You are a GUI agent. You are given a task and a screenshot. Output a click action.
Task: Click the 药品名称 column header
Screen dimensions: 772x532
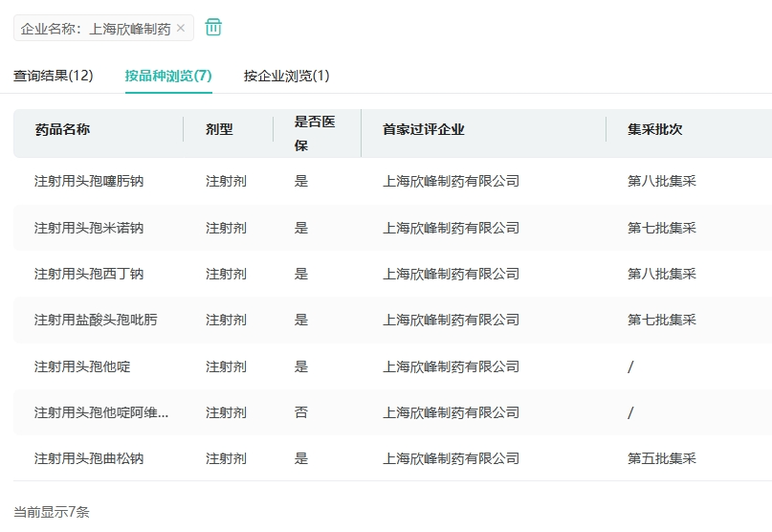(62, 129)
